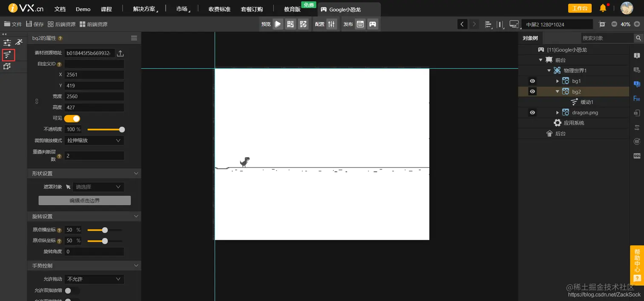Expand the dragon.png tree node
The height and width of the screenshot is (301, 644).
[558, 112]
